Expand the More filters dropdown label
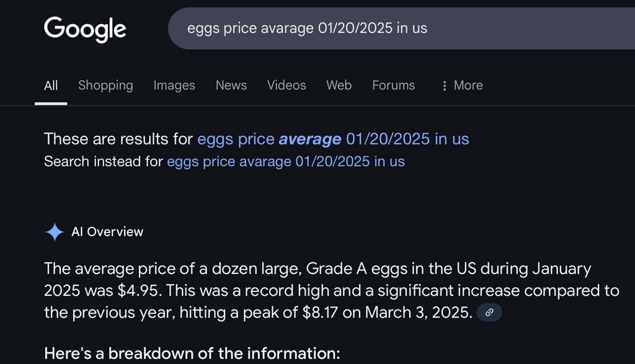The width and height of the screenshot is (635, 364). click(468, 86)
